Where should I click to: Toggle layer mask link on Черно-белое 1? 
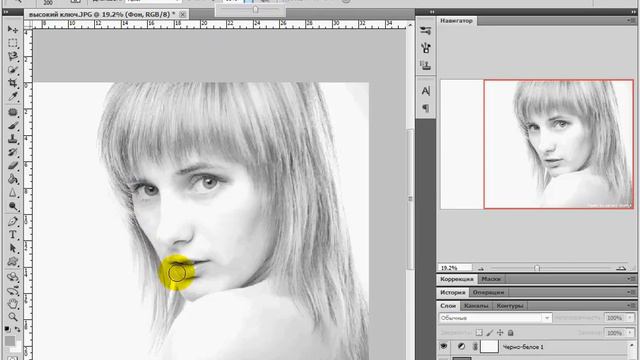coord(475,347)
